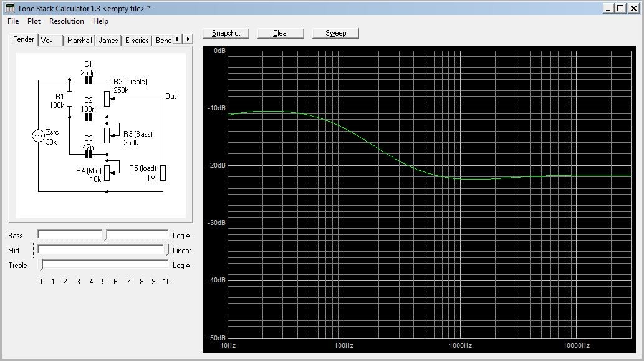Screen dimensions: 644x361
Task: Click the Snapshot button
Action: coord(226,33)
